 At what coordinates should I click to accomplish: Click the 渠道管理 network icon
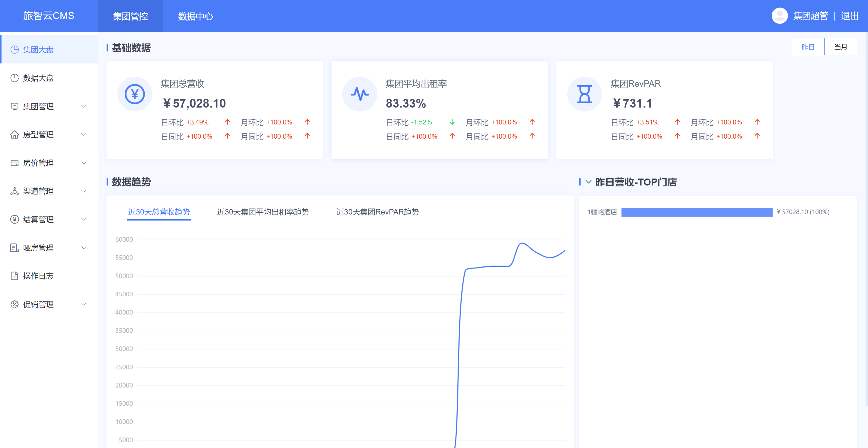(14, 191)
